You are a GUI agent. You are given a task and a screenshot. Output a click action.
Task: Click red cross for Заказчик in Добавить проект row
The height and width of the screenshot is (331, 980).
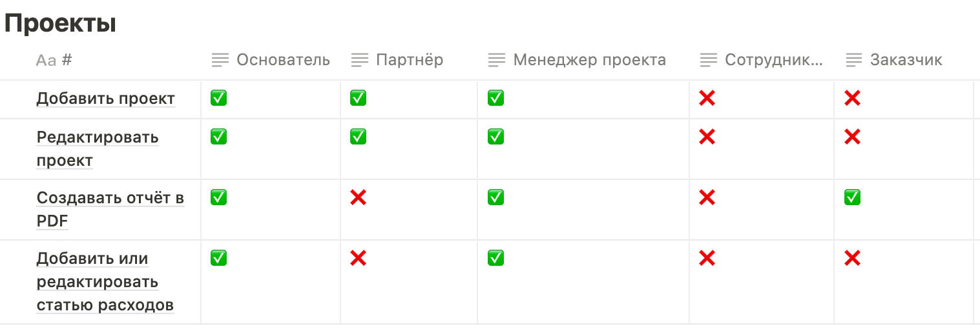click(x=852, y=99)
